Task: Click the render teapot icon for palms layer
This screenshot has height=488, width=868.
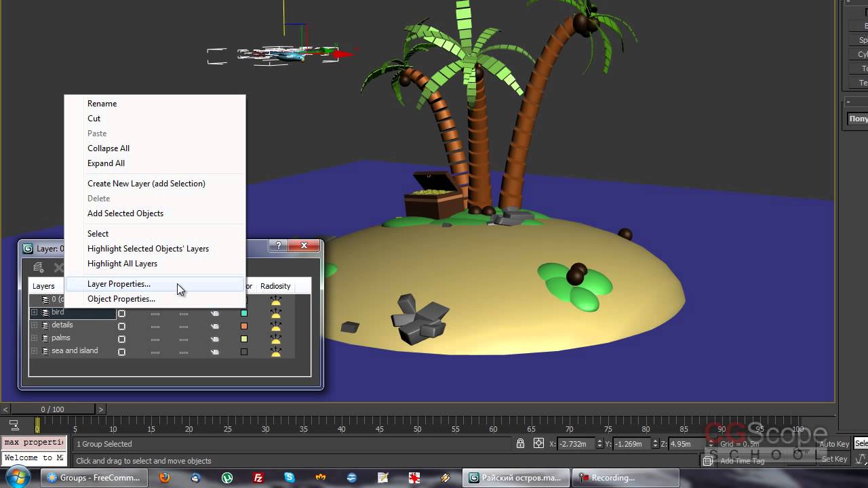Action: click(x=215, y=339)
